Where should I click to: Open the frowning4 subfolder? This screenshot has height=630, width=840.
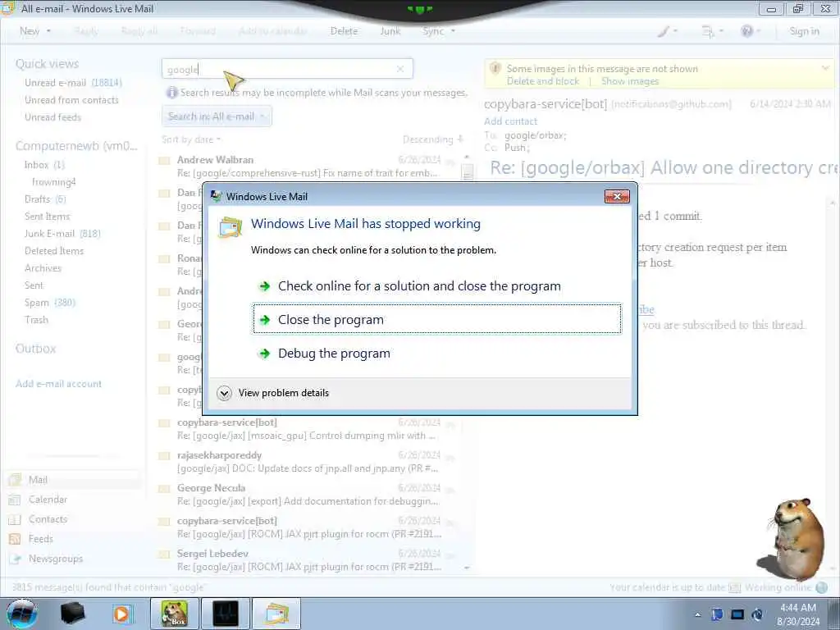53,182
